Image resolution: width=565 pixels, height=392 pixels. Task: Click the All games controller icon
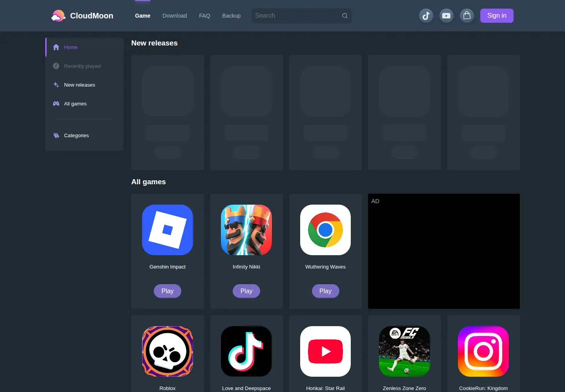(x=56, y=103)
